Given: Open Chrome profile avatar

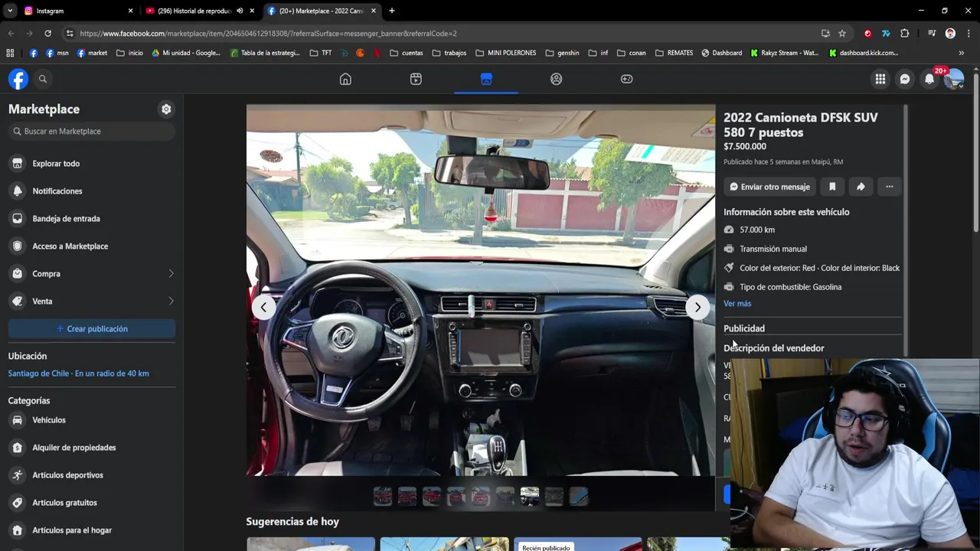Looking at the screenshot, I should 950,33.
